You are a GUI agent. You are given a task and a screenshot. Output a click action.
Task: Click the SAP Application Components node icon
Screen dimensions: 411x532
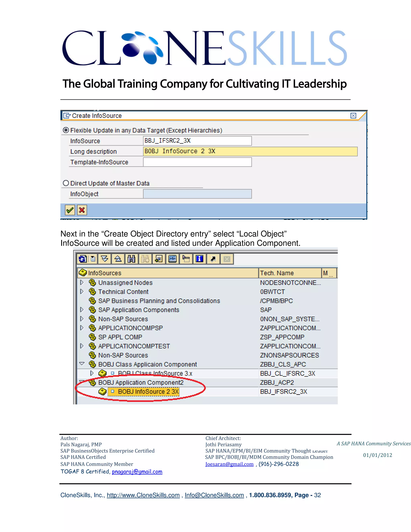[x=92, y=310]
